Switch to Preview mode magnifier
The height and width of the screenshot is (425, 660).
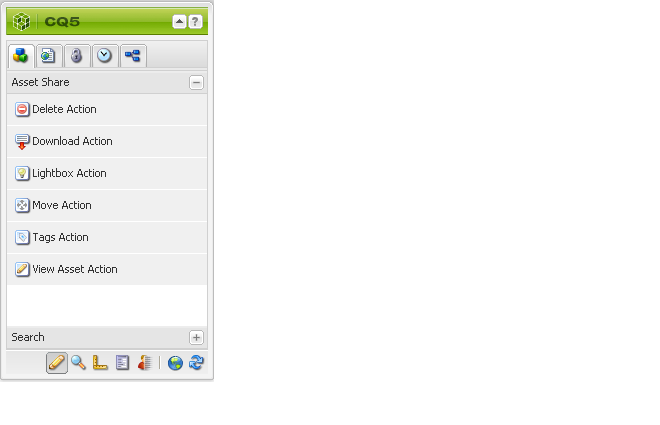pyautogui.click(x=78, y=363)
